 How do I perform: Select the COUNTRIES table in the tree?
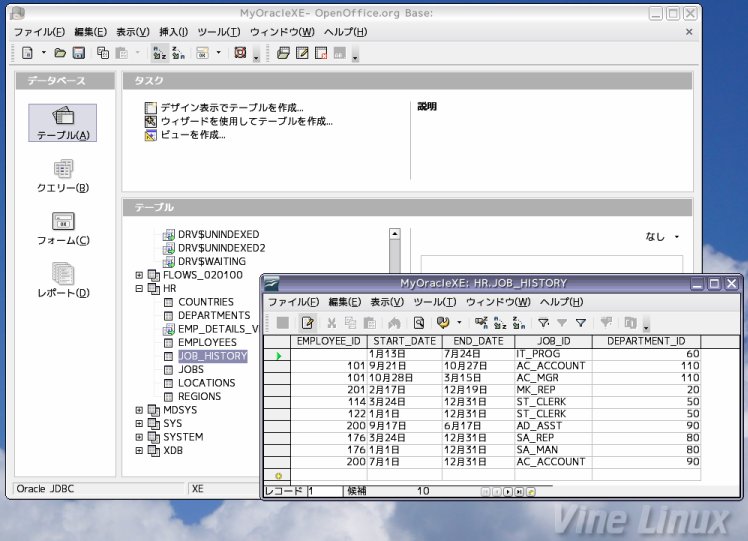tap(206, 302)
